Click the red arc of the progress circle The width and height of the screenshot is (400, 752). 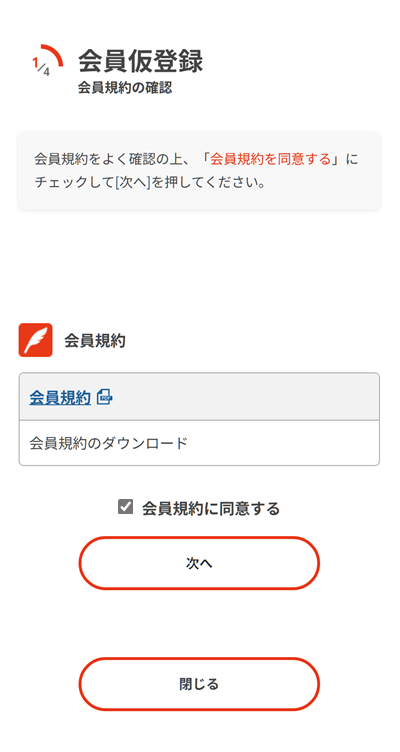[x=54, y=53]
